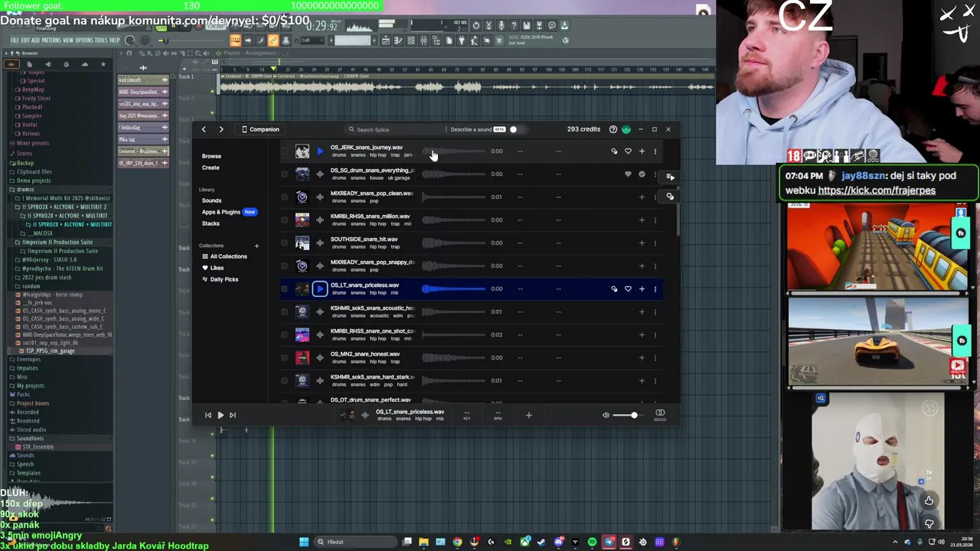Viewport: 980px width, 551px height.
Task: Expand the Backup folder in FL browser
Action: click(24, 163)
